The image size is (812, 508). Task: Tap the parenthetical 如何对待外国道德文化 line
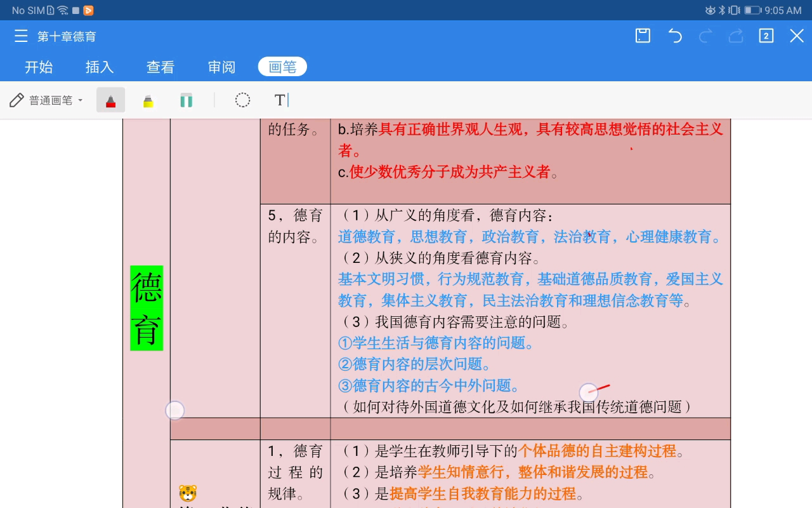click(x=518, y=407)
